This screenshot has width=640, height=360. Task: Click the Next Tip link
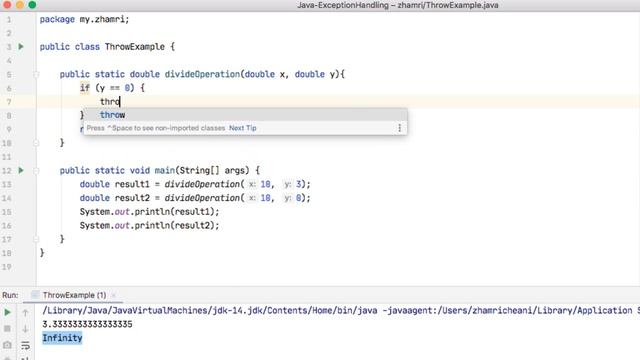point(242,128)
